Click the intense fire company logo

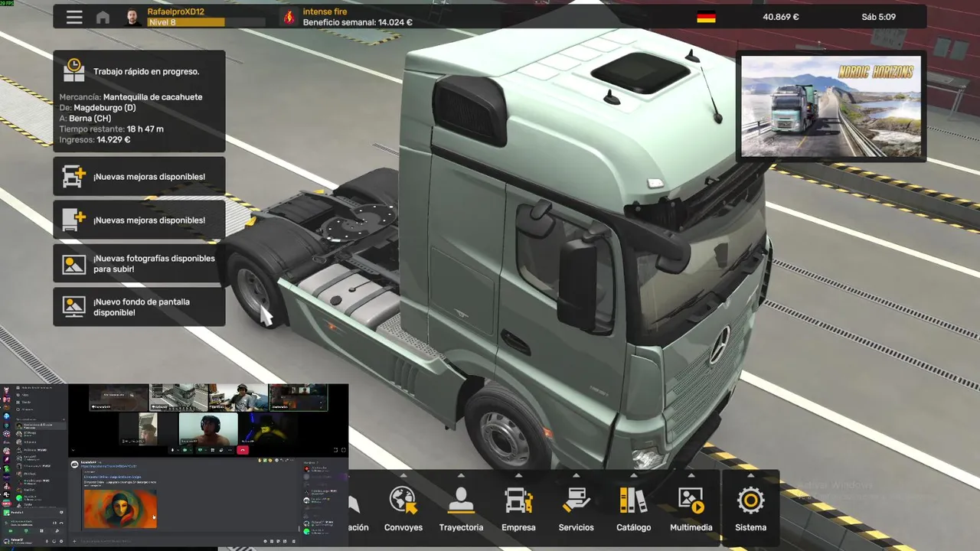pos(289,17)
